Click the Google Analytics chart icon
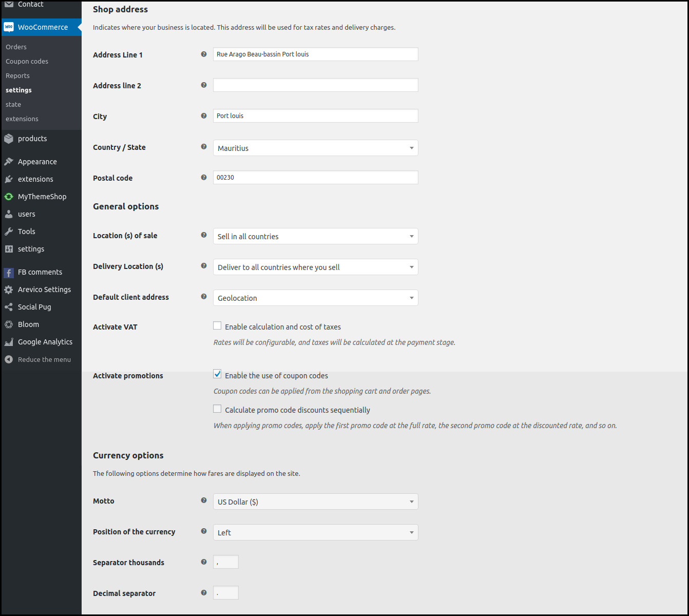The height and width of the screenshot is (616, 689). (9, 342)
